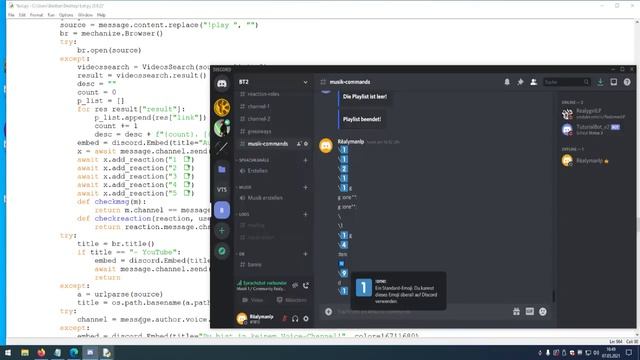Open the server folder icon in Discord
The width and height of the screenshot is (640, 360).
coord(222,169)
